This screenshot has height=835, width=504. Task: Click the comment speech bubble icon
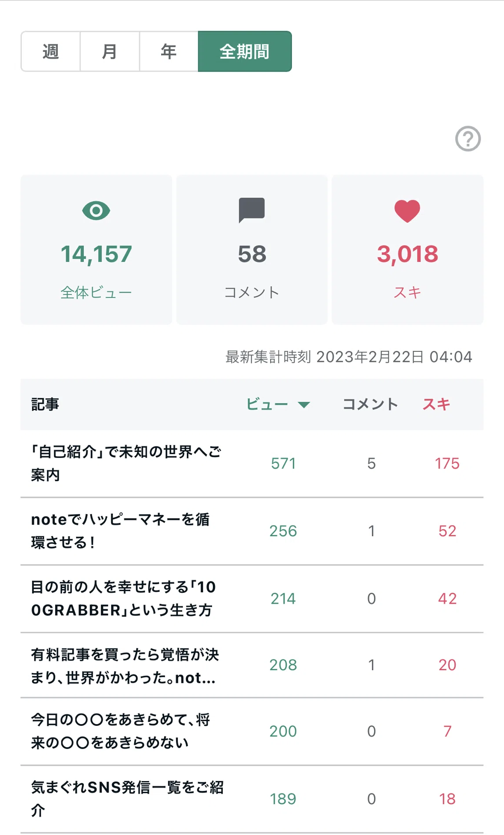point(252,210)
